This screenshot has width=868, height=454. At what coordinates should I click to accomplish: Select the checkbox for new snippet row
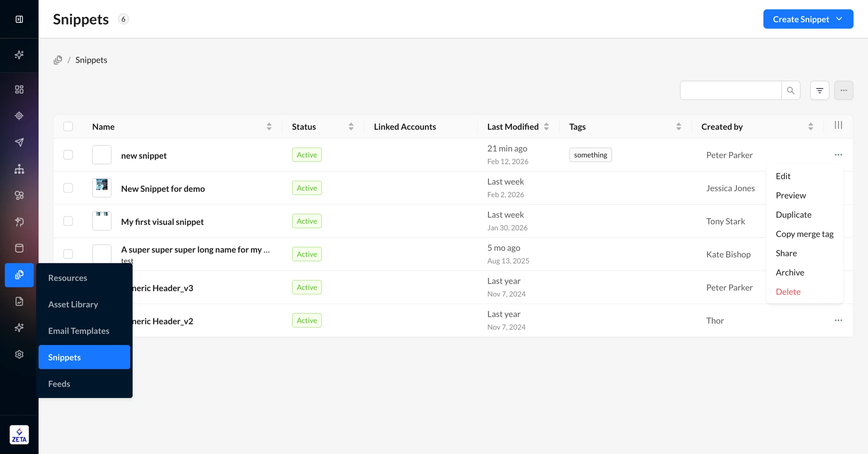68,155
